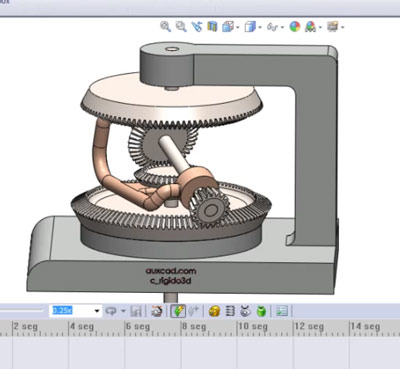This screenshot has width=400, height=369.
Task: Click the Hide/Show Items glasses icon
Action: pyautogui.click(x=272, y=27)
